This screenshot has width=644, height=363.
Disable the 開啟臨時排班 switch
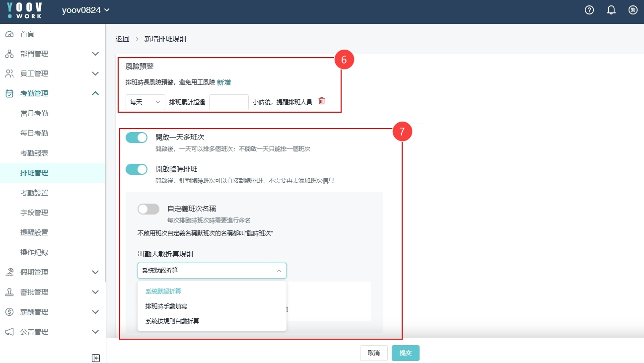[137, 169]
